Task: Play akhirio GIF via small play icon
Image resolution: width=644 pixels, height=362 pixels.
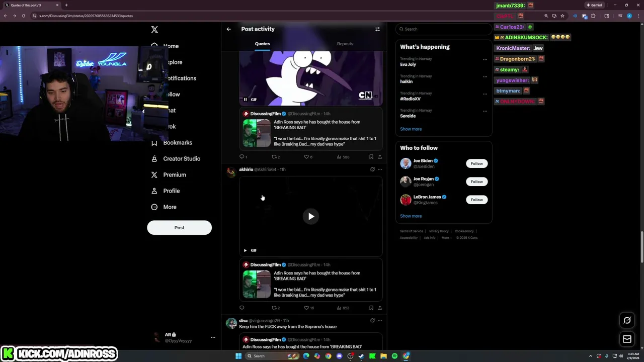Action: pyautogui.click(x=245, y=250)
